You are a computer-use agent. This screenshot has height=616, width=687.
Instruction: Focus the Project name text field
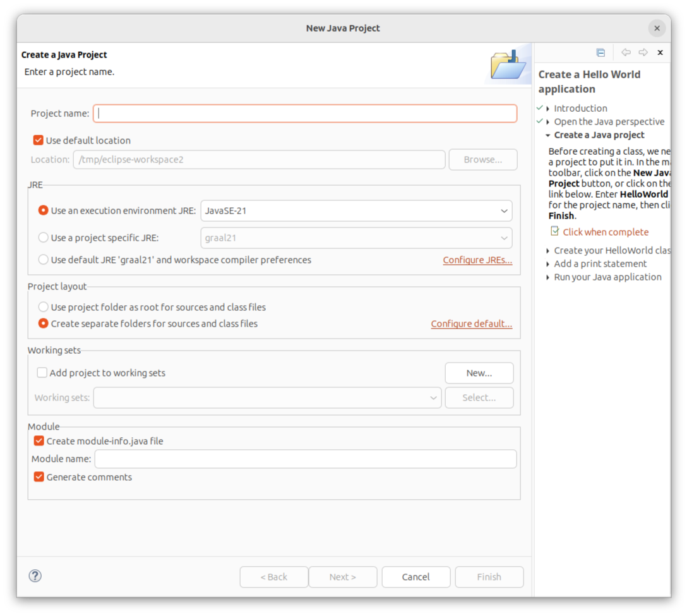click(x=305, y=114)
